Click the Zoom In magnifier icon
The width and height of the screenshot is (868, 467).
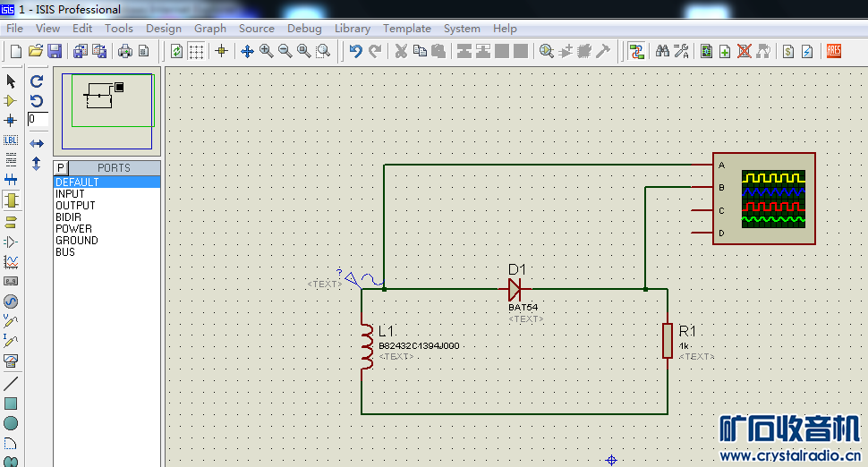(x=266, y=51)
